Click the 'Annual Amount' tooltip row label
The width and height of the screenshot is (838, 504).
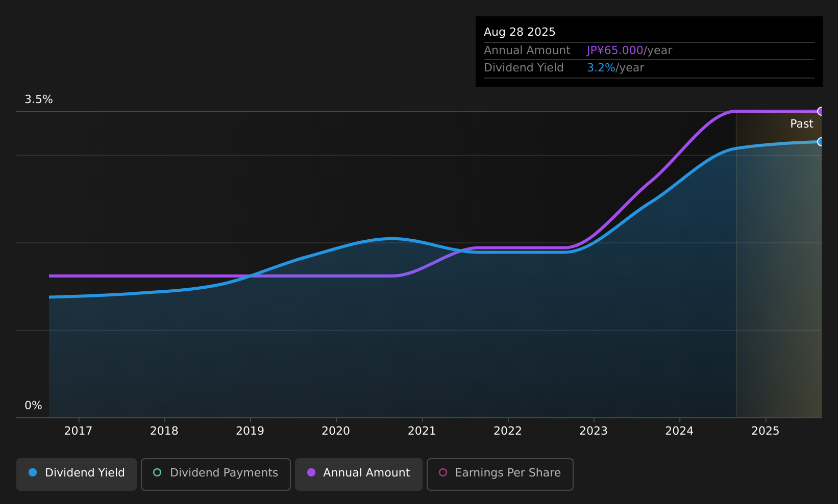[x=527, y=51]
